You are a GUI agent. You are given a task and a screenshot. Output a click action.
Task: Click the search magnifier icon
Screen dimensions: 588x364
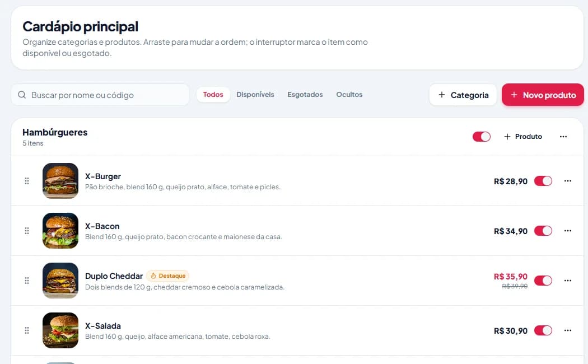click(x=22, y=95)
